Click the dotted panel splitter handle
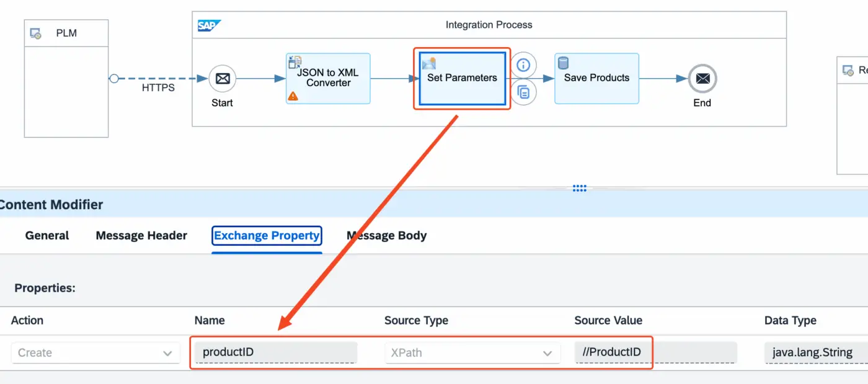The height and width of the screenshot is (384, 868). 580,189
